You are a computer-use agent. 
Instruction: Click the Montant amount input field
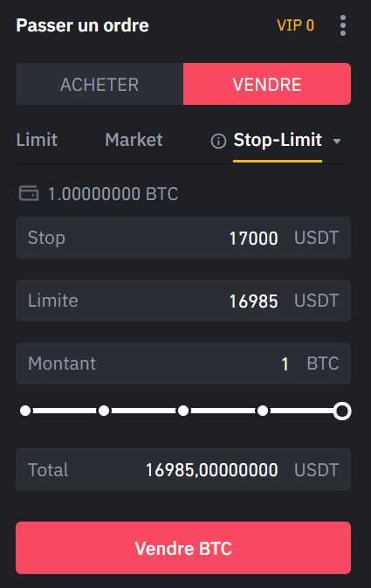coord(183,363)
